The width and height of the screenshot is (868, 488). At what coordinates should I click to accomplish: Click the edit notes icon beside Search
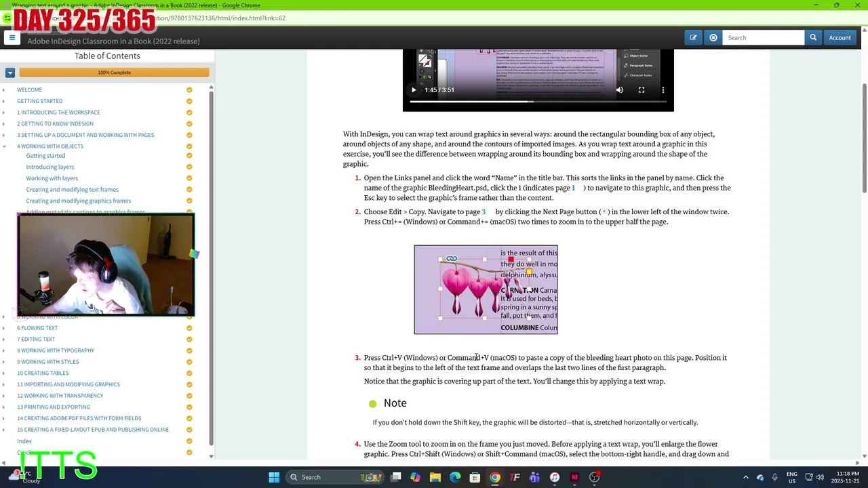(x=694, y=38)
